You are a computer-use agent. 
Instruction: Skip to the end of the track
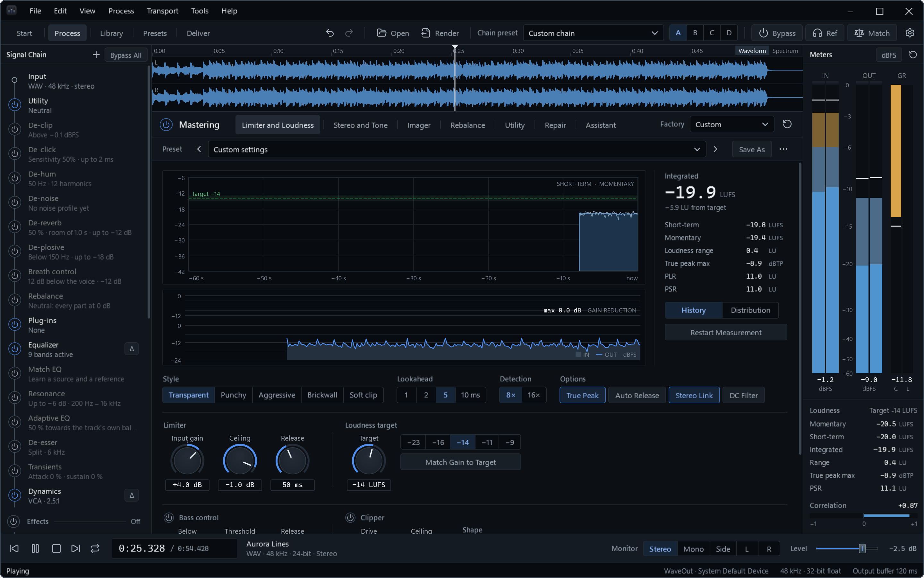tap(76, 548)
